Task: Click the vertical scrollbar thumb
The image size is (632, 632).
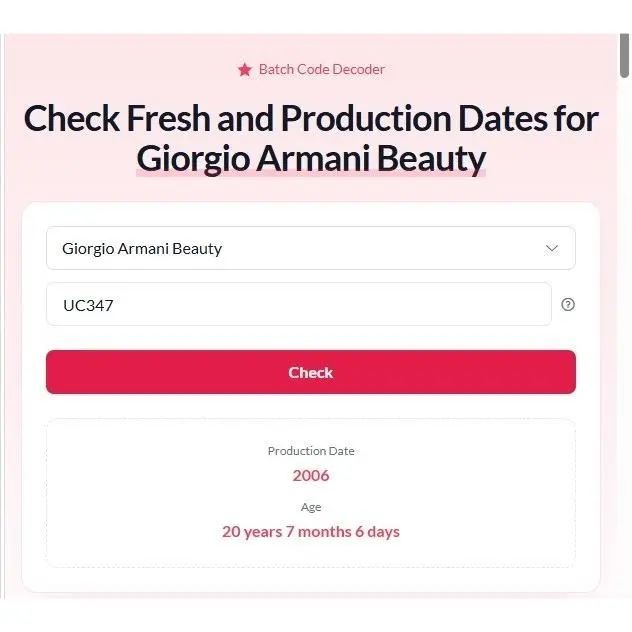Action: (624, 56)
